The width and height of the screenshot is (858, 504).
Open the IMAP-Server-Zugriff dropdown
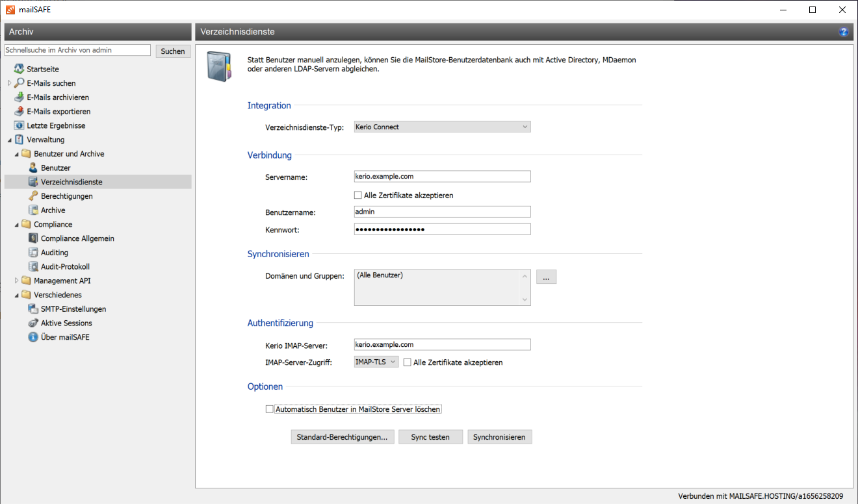[x=376, y=362]
